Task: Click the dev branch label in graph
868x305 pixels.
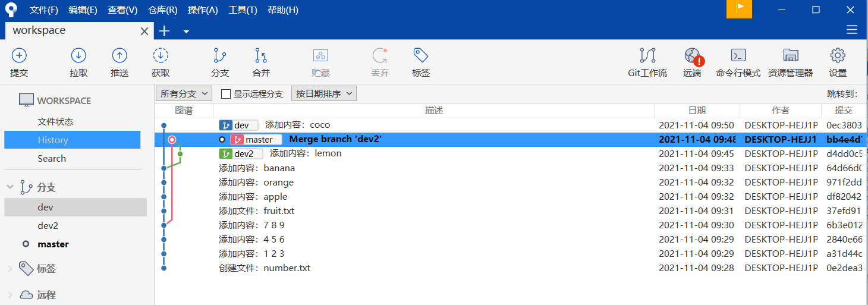Action: (x=238, y=125)
